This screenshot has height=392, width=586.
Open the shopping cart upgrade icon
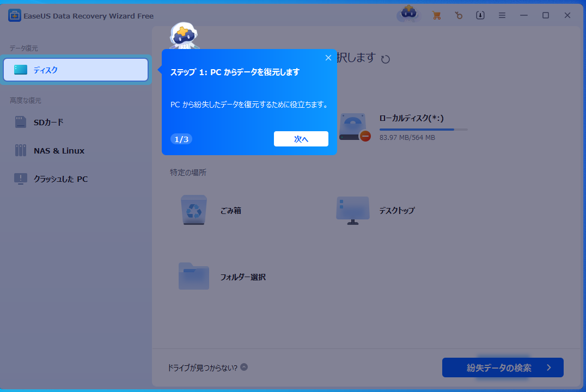pyautogui.click(x=436, y=15)
